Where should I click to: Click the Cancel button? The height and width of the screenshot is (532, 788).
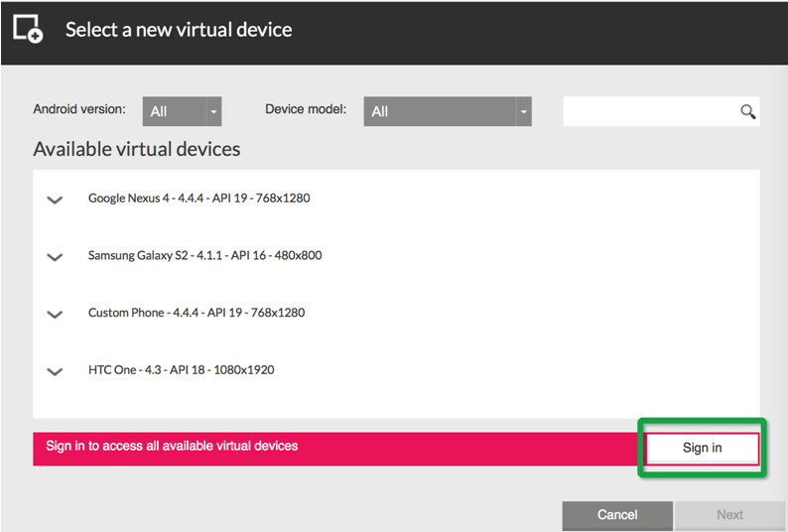pos(617,515)
